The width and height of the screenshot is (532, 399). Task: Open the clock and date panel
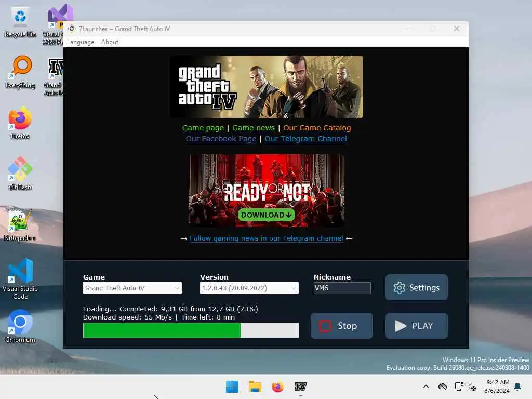pyautogui.click(x=497, y=387)
